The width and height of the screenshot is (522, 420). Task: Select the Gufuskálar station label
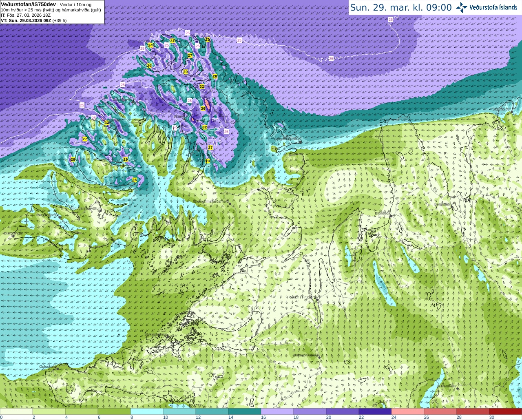[47, 367]
